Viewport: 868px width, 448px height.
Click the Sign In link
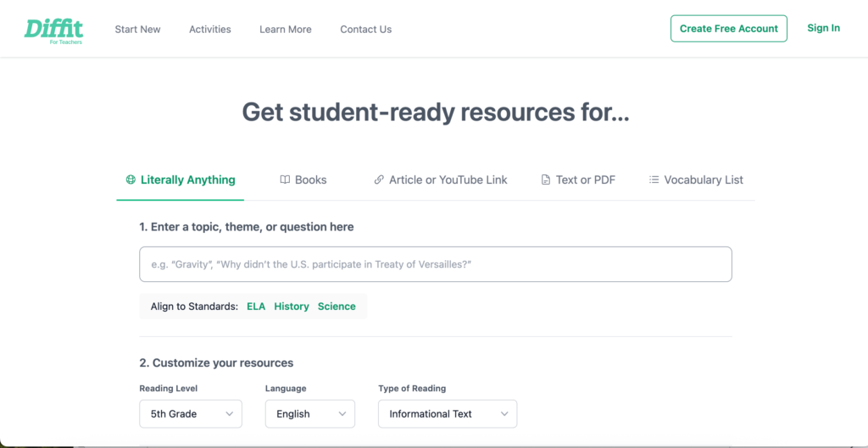click(x=823, y=28)
